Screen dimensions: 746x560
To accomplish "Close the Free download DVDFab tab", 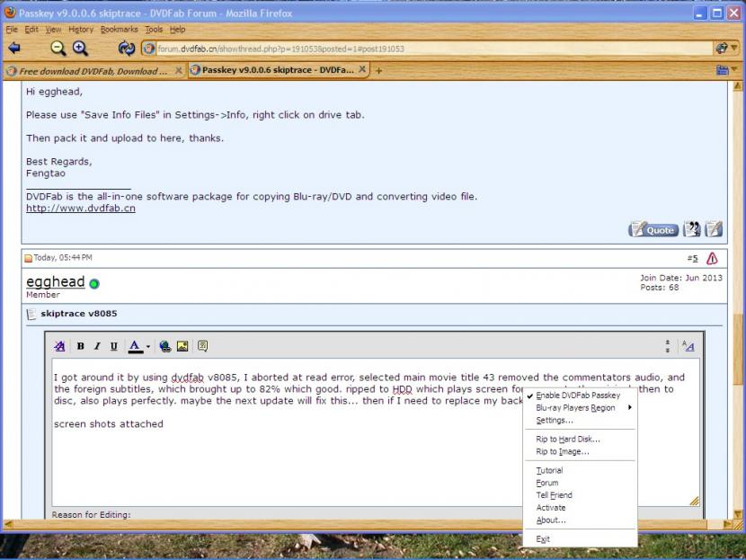I will [179, 70].
